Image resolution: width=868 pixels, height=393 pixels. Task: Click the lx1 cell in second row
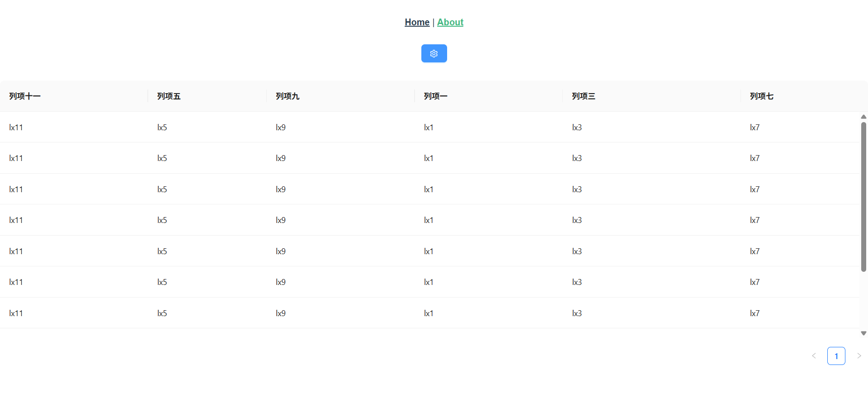tap(428, 158)
